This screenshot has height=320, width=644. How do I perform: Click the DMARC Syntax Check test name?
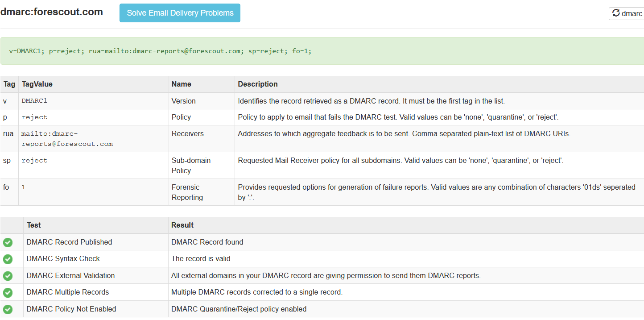click(x=63, y=259)
